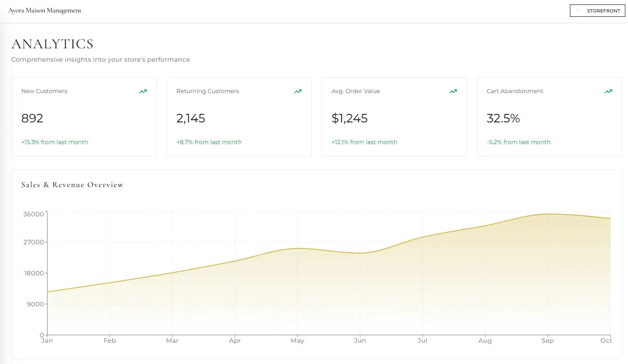Click the trend icon on Returning Customers card
The width and height of the screenshot is (628, 364).
click(x=298, y=91)
